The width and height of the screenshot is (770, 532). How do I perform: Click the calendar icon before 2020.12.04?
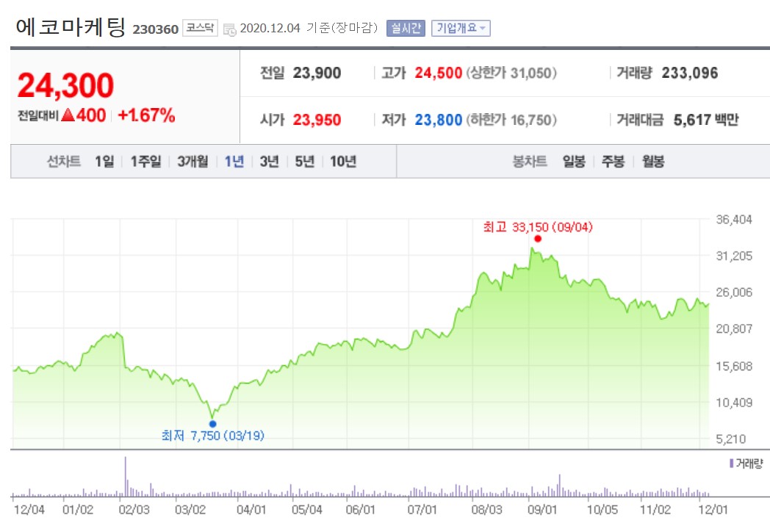pyautogui.click(x=229, y=29)
